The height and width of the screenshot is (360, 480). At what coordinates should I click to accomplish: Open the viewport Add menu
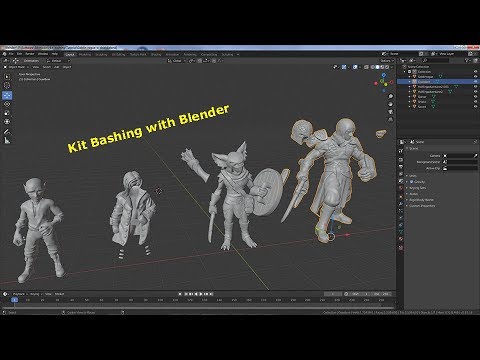pos(57,67)
